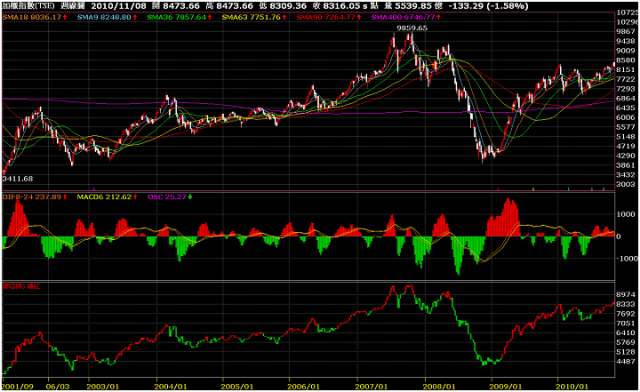
Task: Select the yellow SMA63 7751.76 legend label
Action: tap(251, 17)
